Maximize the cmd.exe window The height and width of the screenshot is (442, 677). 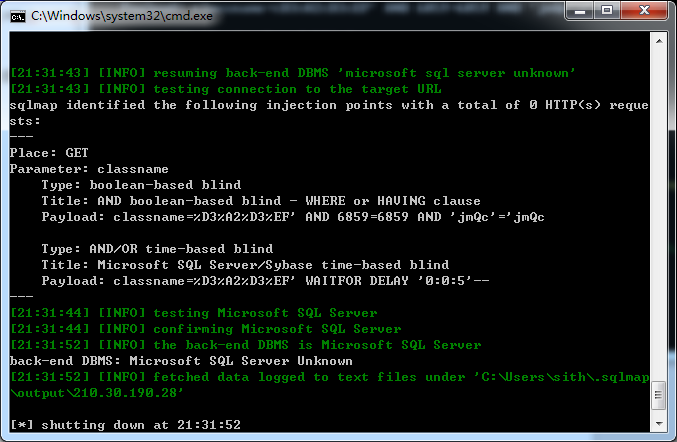click(607, 11)
